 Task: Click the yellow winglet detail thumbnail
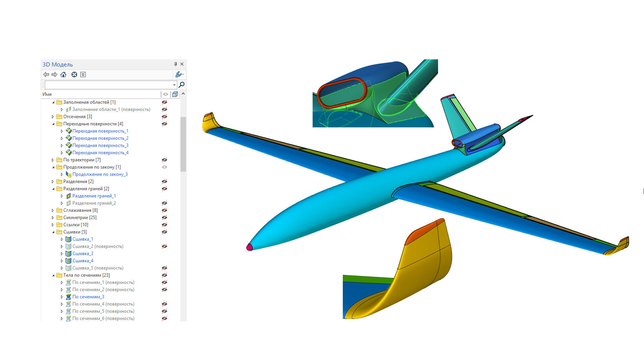397,268
